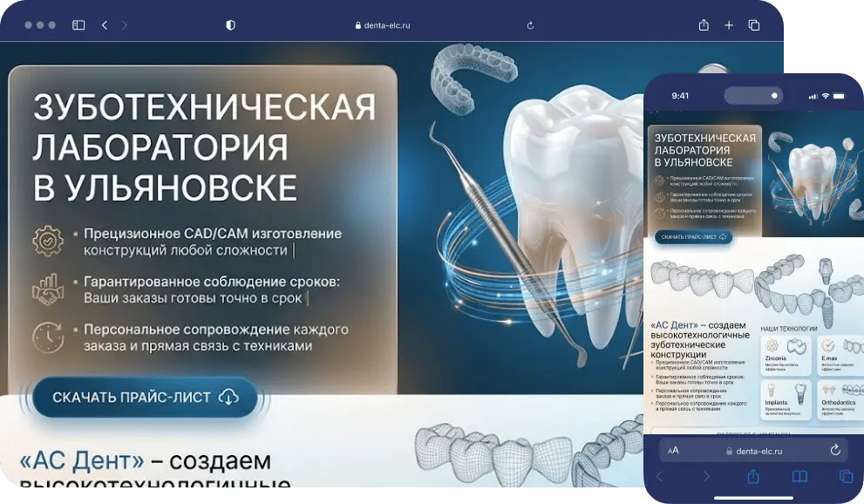The height and width of the screenshot is (504, 864).
Task: Tap the phone browser back arrow
Action: point(660,476)
